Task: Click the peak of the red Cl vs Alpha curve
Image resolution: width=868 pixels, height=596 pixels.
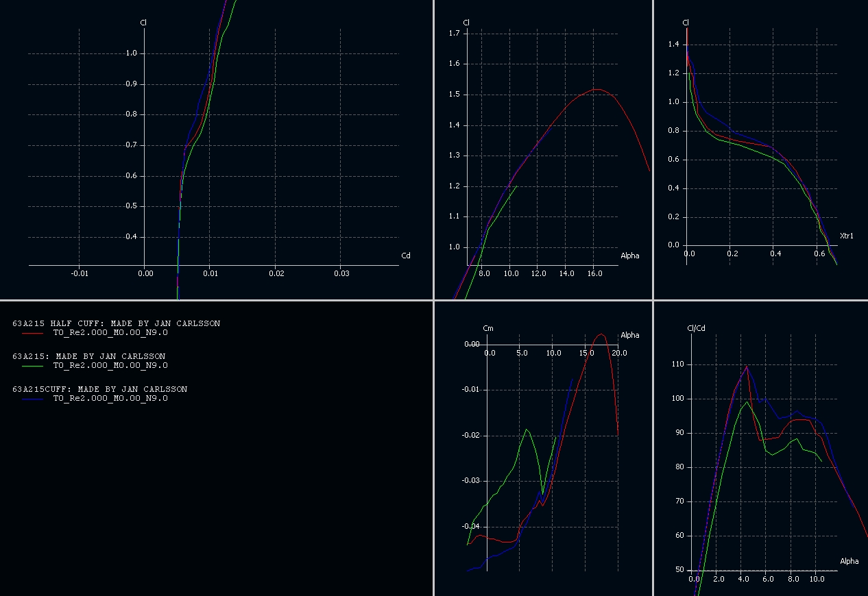Action: pos(597,89)
